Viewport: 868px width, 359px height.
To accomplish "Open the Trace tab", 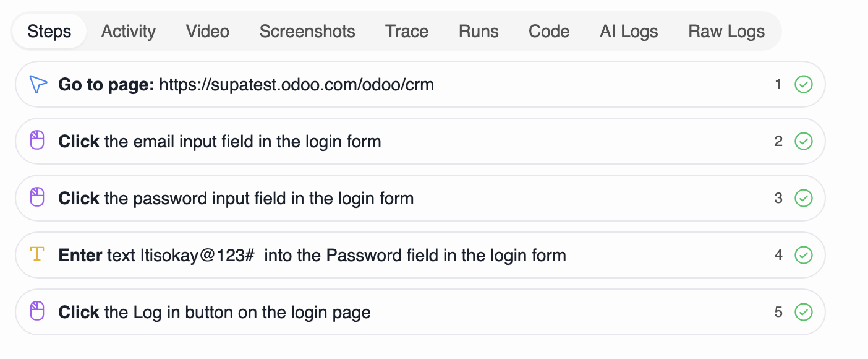I will (406, 31).
